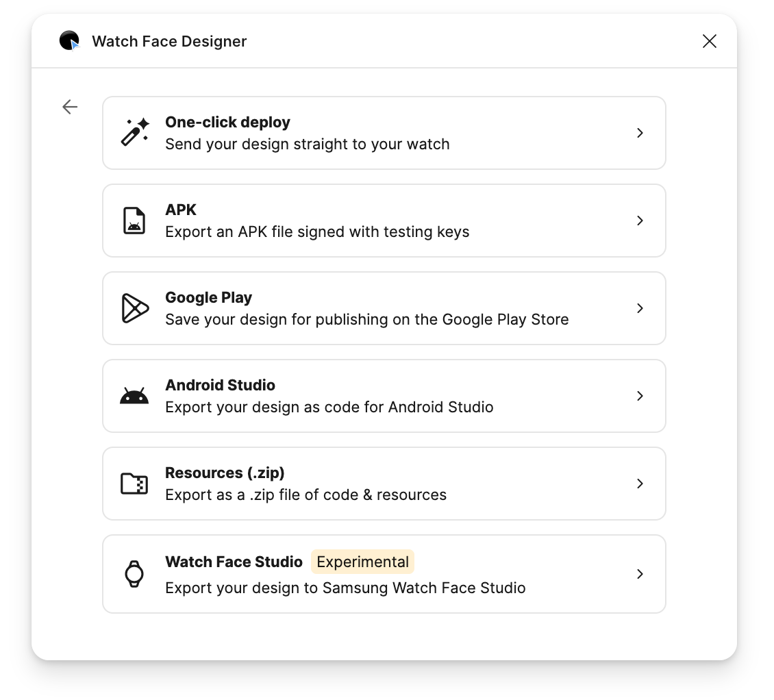Click the Android Studio robot head icon
774x700 pixels.
click(134, 396)
